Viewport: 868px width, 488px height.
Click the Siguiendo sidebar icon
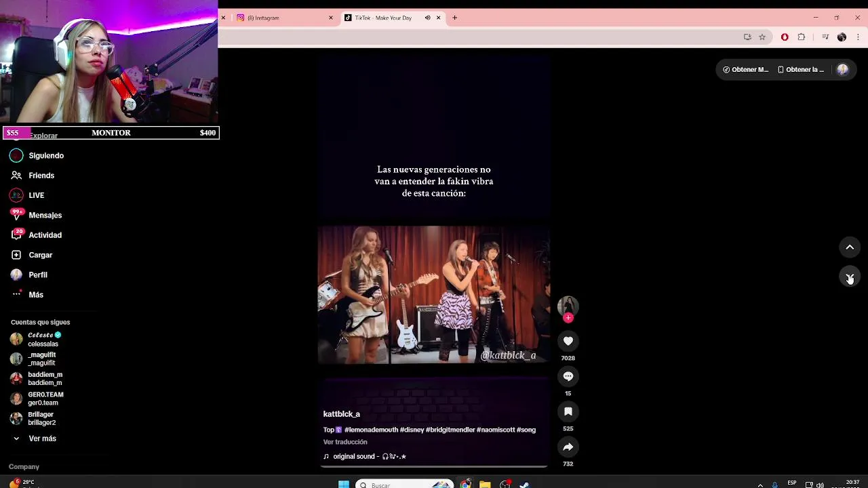[16, 156]
